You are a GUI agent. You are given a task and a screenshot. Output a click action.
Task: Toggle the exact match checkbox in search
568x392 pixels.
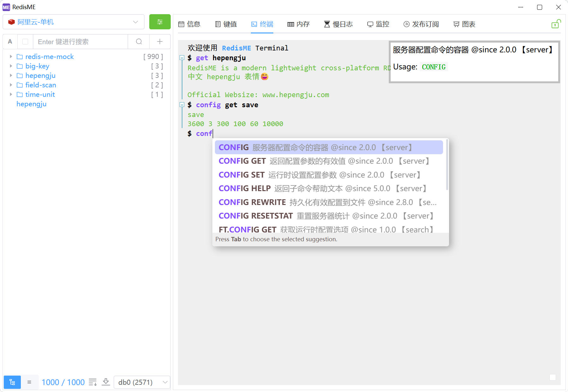click(x=26, y=42)
